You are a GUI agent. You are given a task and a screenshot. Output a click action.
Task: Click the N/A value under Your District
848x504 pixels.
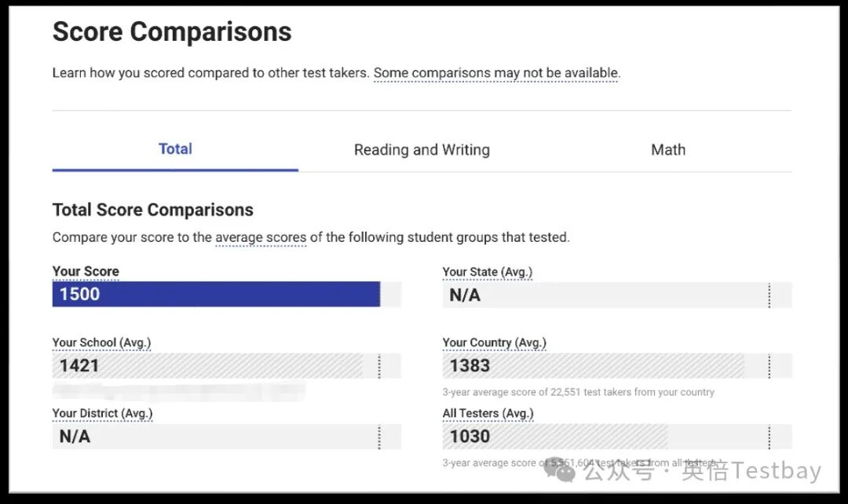75,436
